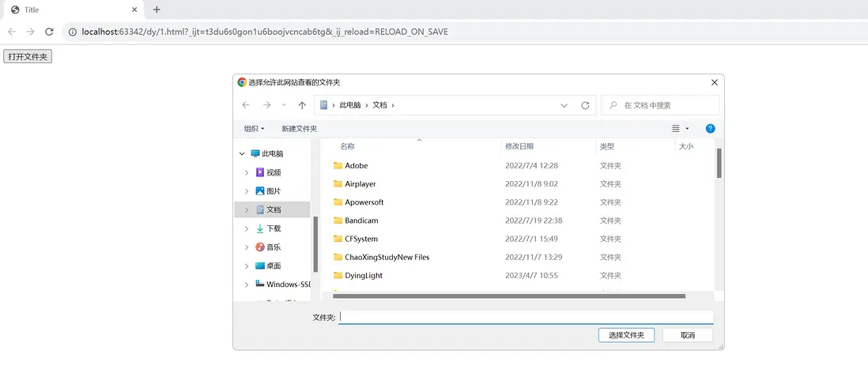
Task: Click the blue help question mark icon
Action: 710,129
